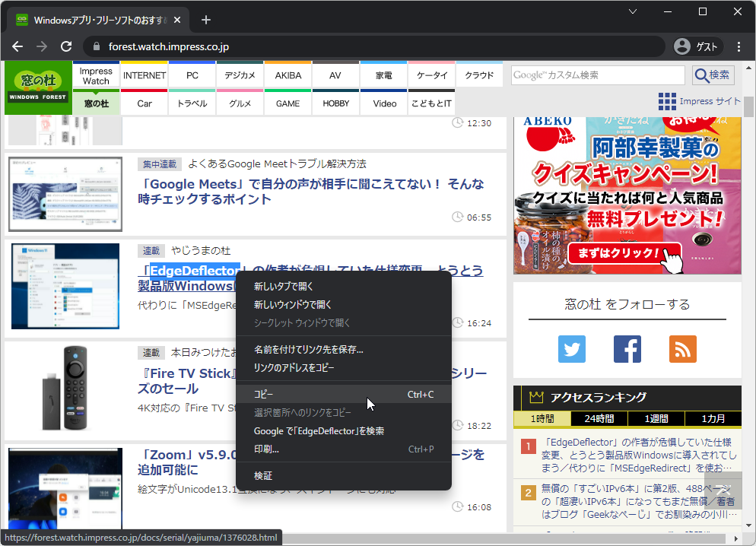Screen dimensions: 756x546
Task: Select the Twitter follow icon
Action: (572, 349)
